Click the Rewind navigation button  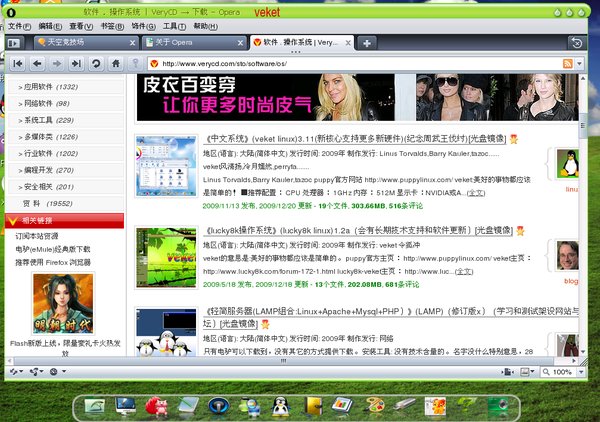(17, 64)
